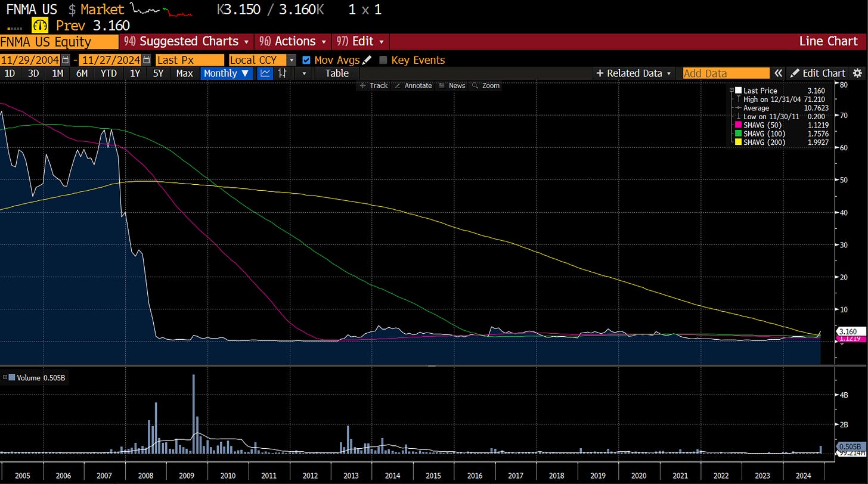Screen dimensions: 868x484
Task: Select the 1D range tab
Action: pyautogui.click(x=10, y=73)
